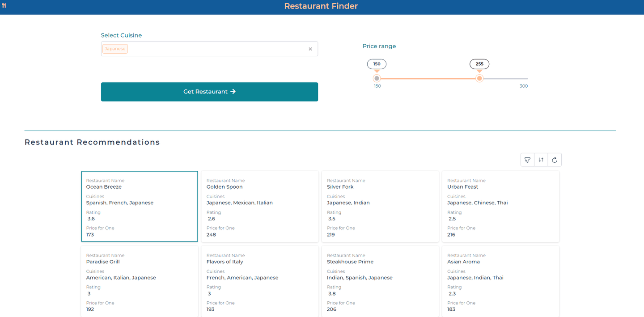This screenshot has height=317, width=644.
Task: Select the Flavors of Italy restaurant name
Action: click(x=225, y=262)
